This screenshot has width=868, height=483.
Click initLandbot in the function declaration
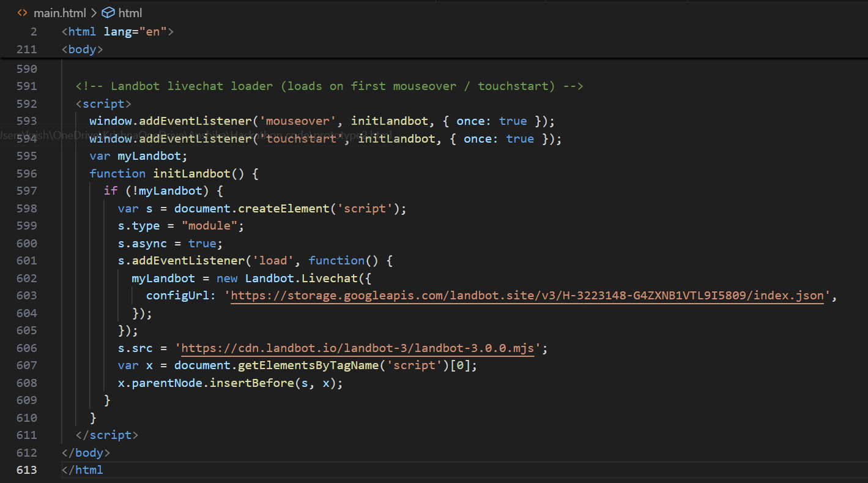192,174
